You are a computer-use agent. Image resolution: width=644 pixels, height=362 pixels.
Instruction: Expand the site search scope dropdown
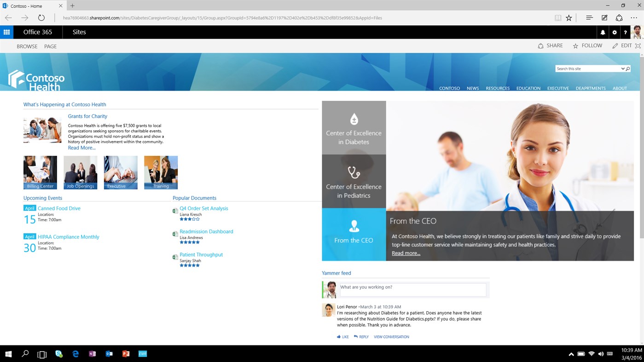(x=623, y=69)
